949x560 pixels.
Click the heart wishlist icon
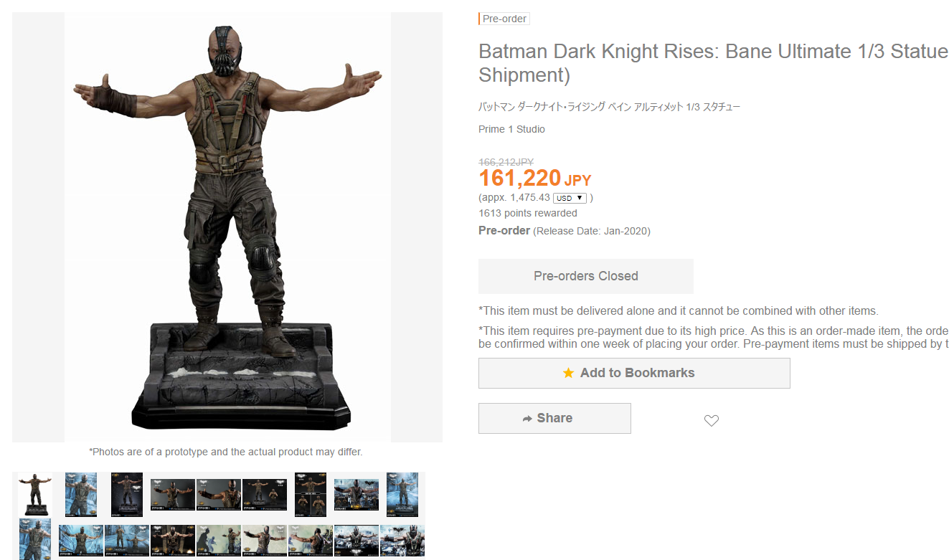(711, 421)
